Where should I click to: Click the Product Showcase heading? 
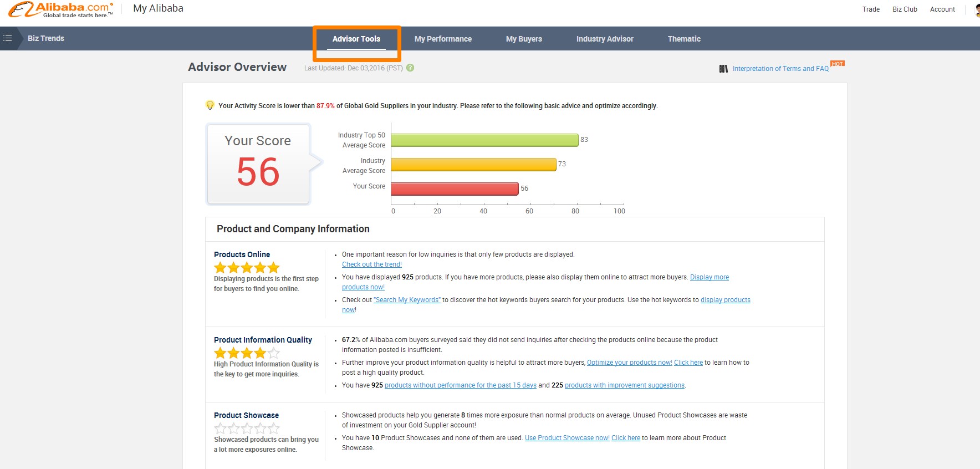coord(247,415)
